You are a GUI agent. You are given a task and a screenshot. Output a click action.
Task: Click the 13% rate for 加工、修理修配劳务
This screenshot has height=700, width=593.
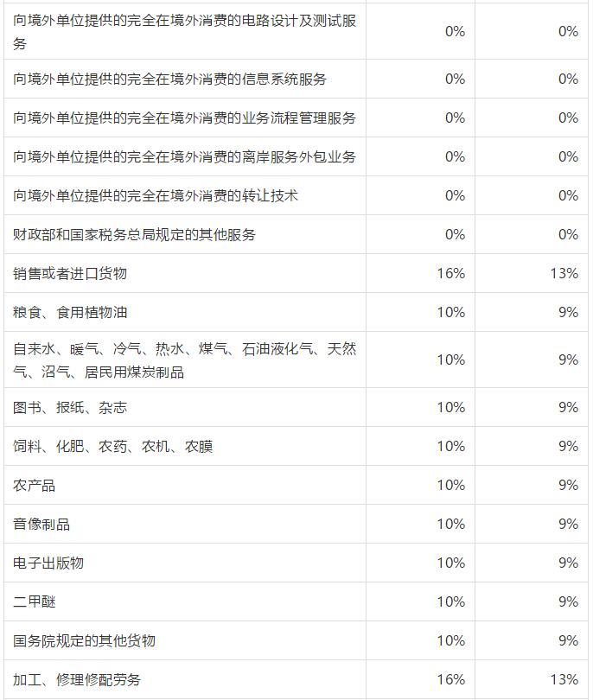[564, 679]
